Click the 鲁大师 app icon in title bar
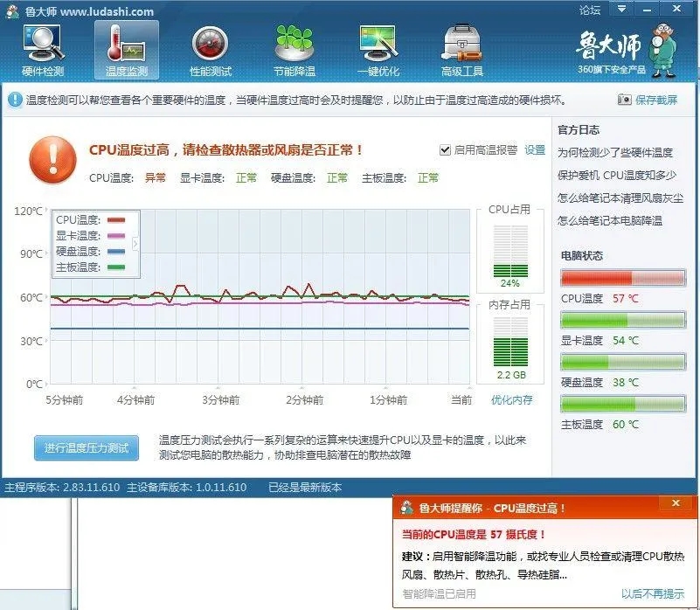The width and height of the screenshot is (700, 610). (x=12, y=11)
